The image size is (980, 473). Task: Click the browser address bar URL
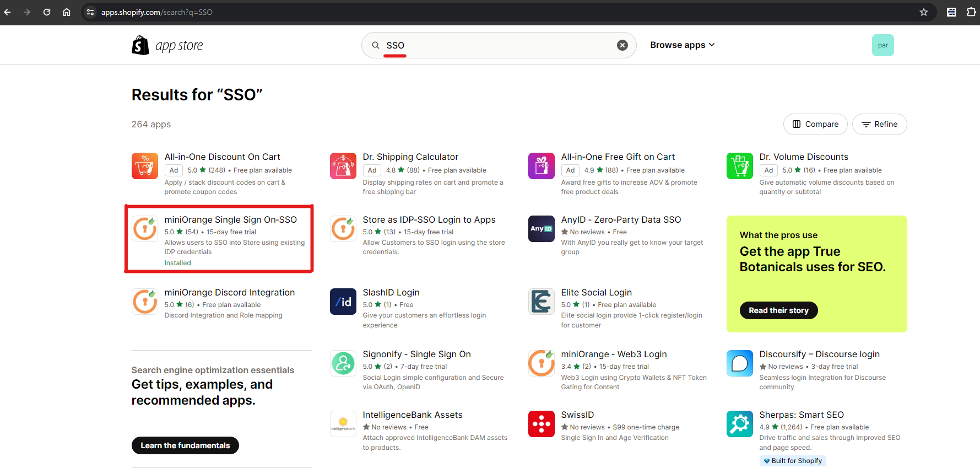pos(157,12)
